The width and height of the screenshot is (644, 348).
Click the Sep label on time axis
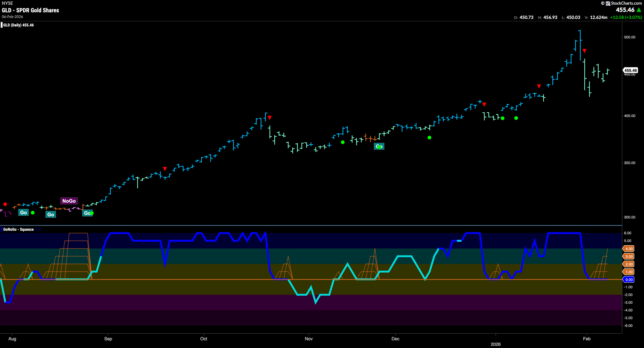point(108,339)
